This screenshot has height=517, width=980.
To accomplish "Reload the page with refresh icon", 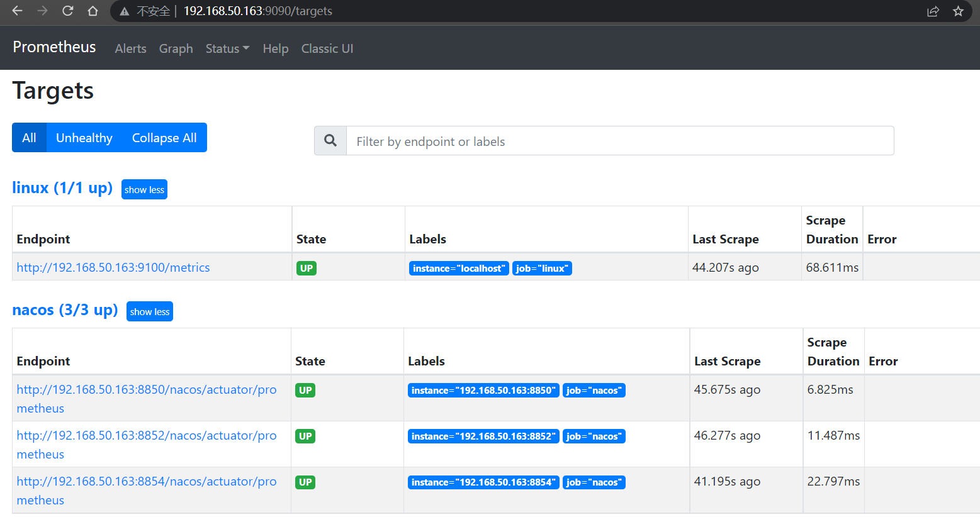I will (x=67, y=11).
